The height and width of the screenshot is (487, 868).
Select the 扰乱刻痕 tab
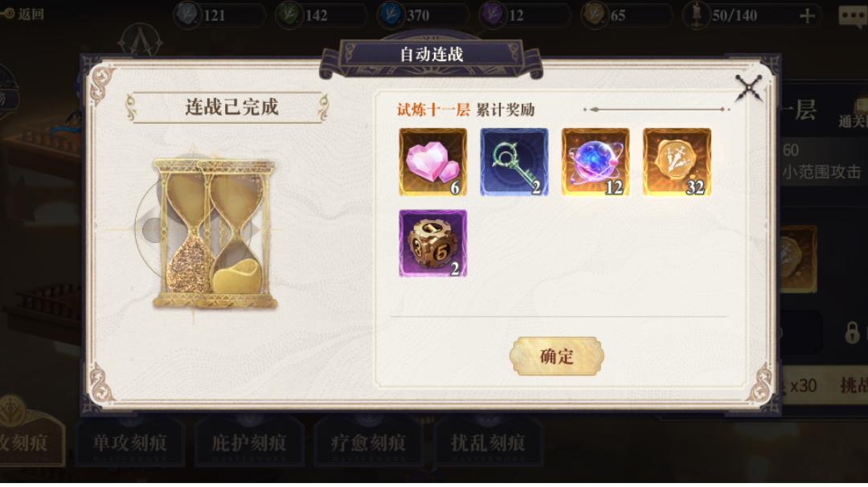click(x=488, y=444)
